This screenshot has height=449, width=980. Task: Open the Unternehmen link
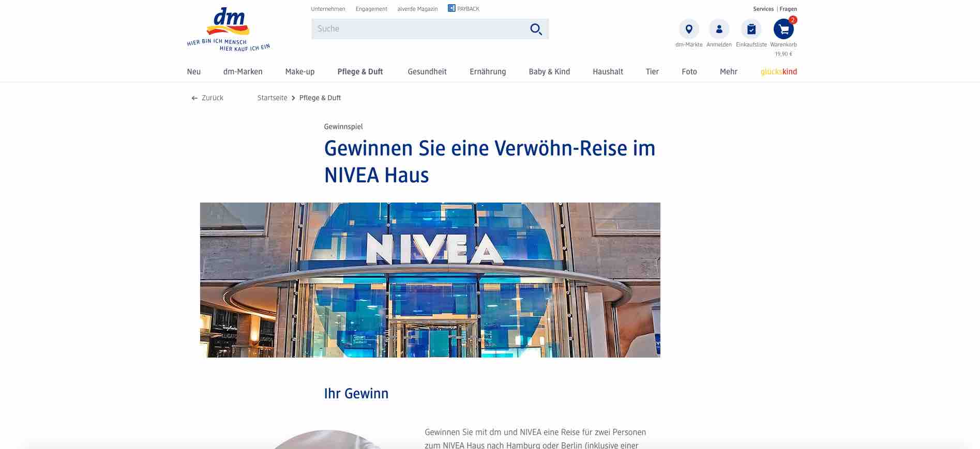[328, 9]
